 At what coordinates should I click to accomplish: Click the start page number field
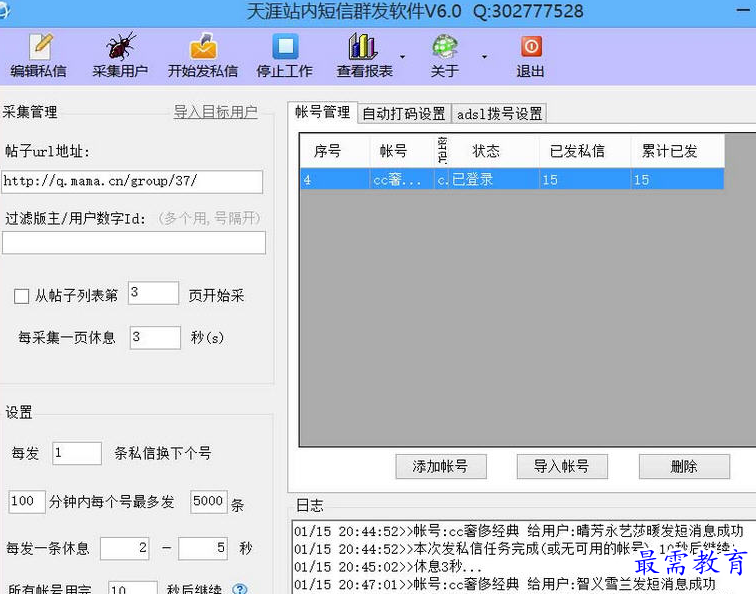pyautogui.click(x=153, y=293)
